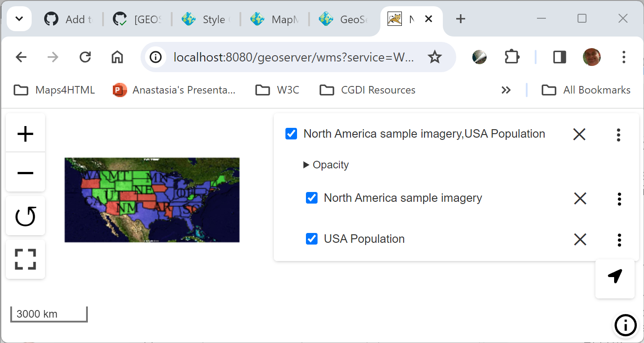644x343 pixels.
Task: Reload the map with the circular arrow control
Action: coord(25,216)
